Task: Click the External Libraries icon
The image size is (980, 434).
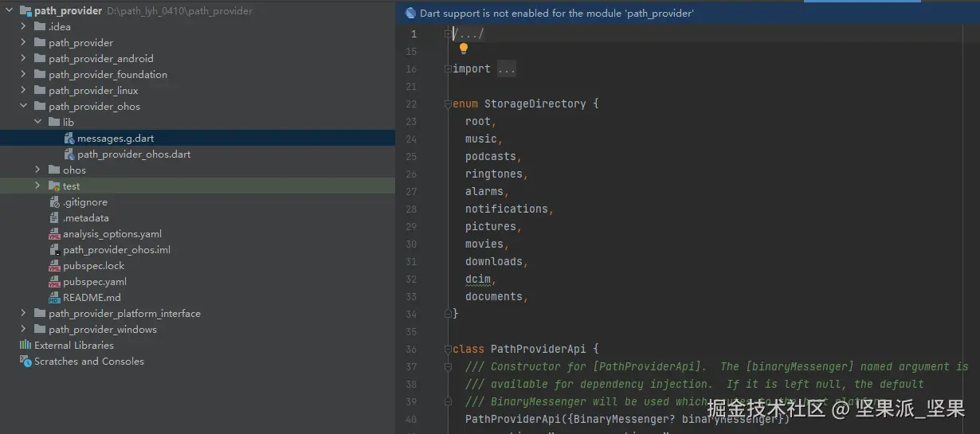Action: coord(25,346)
